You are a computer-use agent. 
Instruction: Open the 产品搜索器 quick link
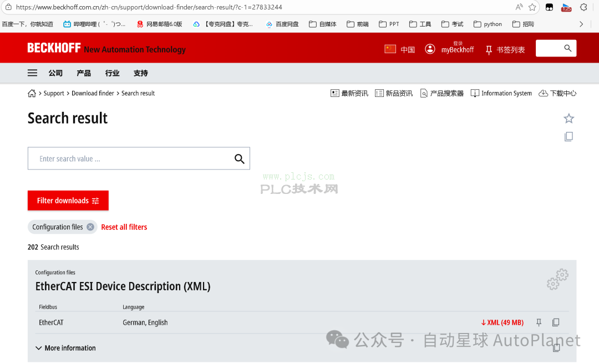[441, 93]
